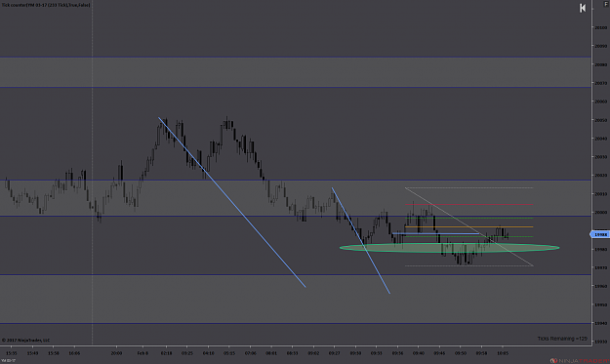Click the 20100 price axis label

point(600,27)
